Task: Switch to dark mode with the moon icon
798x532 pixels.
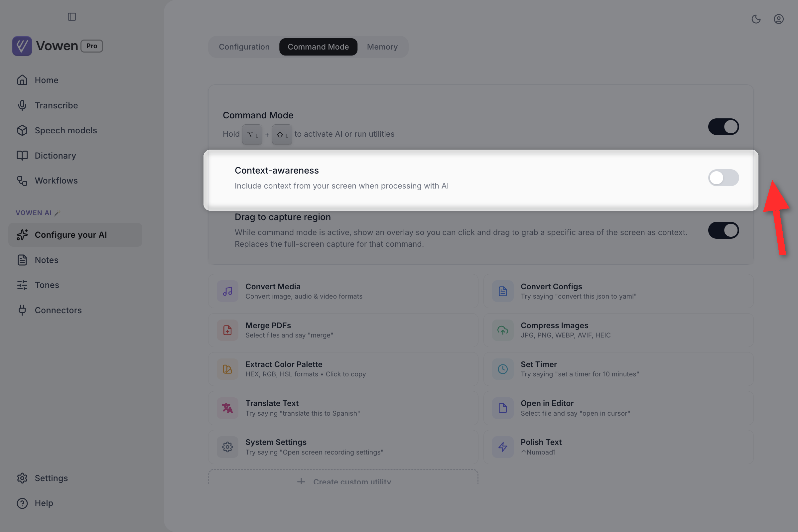Action: [756, 19]
